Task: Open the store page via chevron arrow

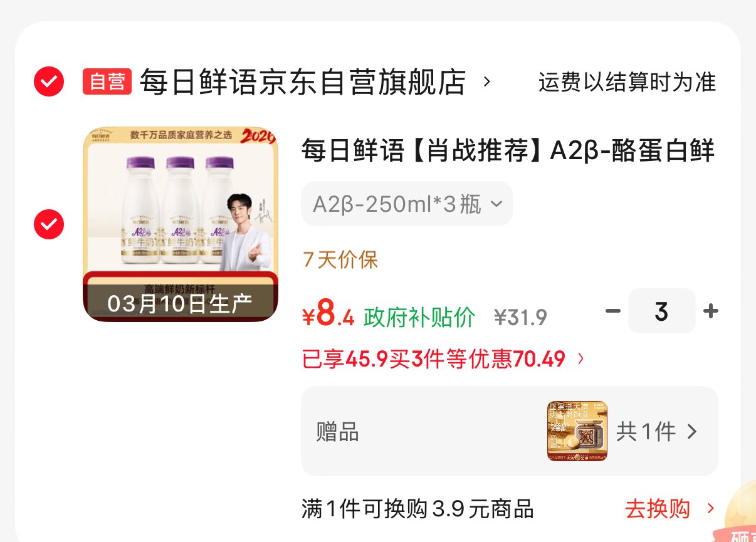Action: (487, 82)
